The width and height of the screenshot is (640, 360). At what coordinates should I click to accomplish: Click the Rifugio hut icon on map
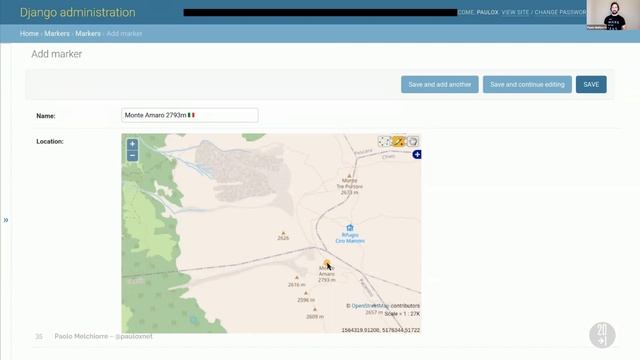click(x=350, y=228)
